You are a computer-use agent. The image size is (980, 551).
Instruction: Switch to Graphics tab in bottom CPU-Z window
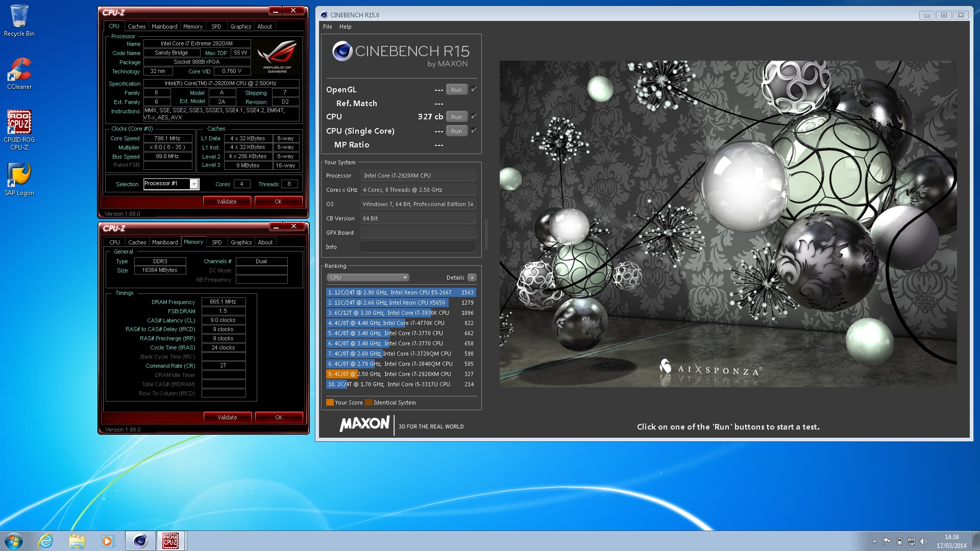pyautogui.click(x=241, y=242)
